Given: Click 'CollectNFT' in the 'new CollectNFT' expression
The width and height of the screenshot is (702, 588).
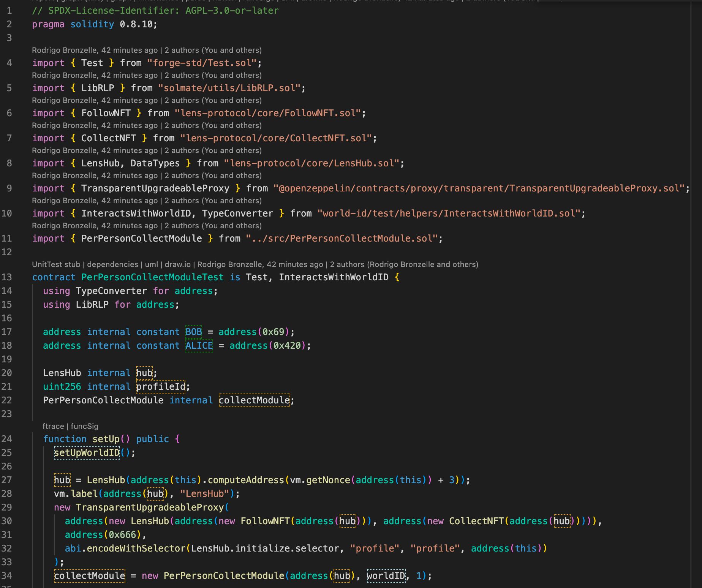Looking at the screenshot, I should point(476,521).
